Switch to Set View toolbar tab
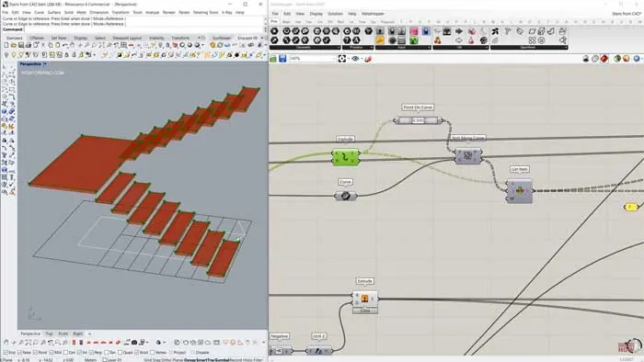 pos(59,38)
